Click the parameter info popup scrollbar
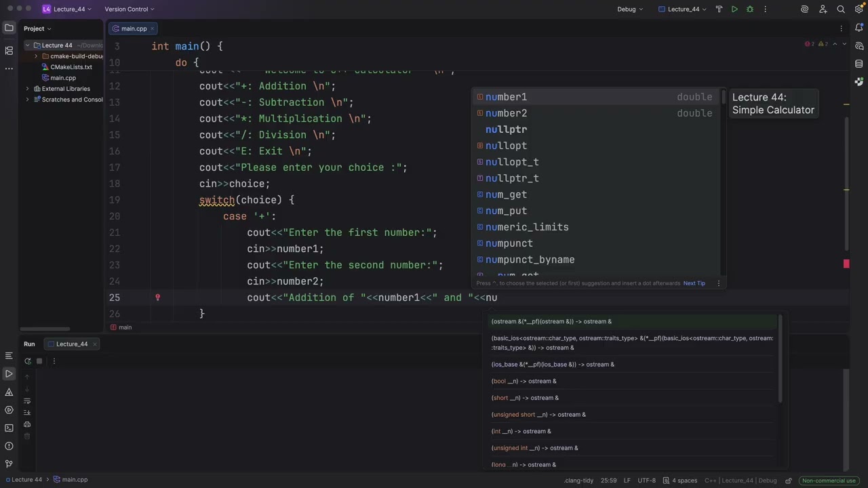This screenshot has height=488, width=868. 781,357
